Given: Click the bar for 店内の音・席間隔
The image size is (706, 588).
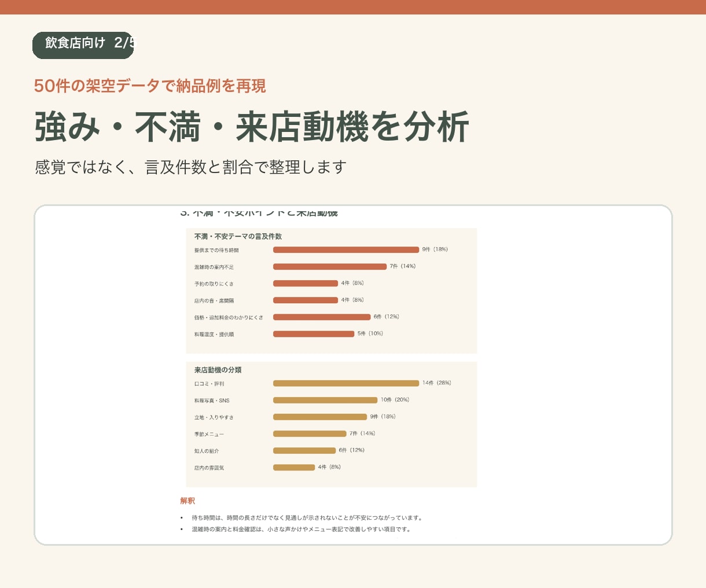Looking at the screenshot, I should (x=306, y=300).
